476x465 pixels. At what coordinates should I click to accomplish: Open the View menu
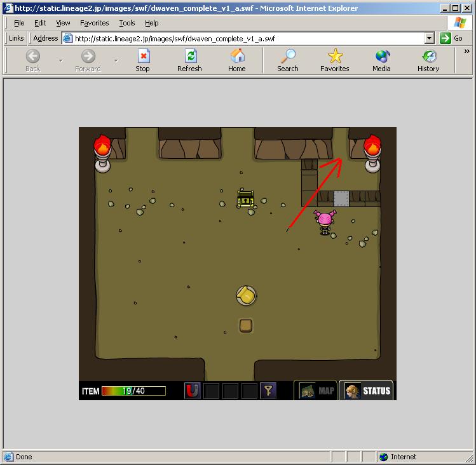63,23
